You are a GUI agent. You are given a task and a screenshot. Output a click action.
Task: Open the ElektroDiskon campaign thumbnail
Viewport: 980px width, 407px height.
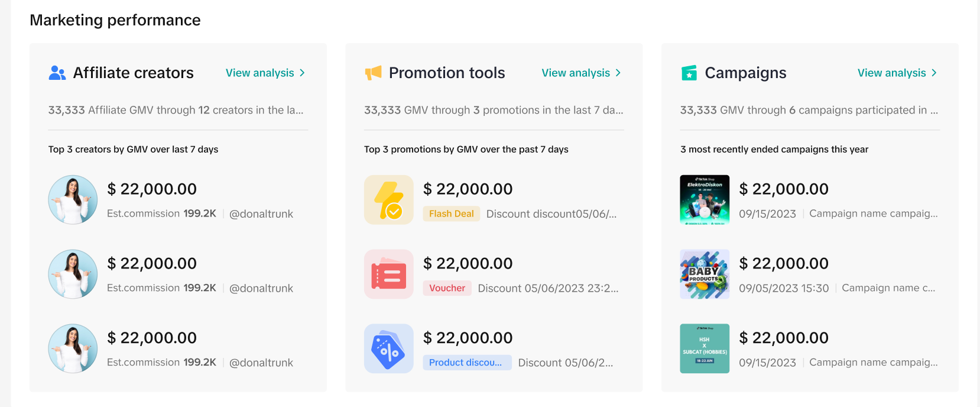click(705, 200)
